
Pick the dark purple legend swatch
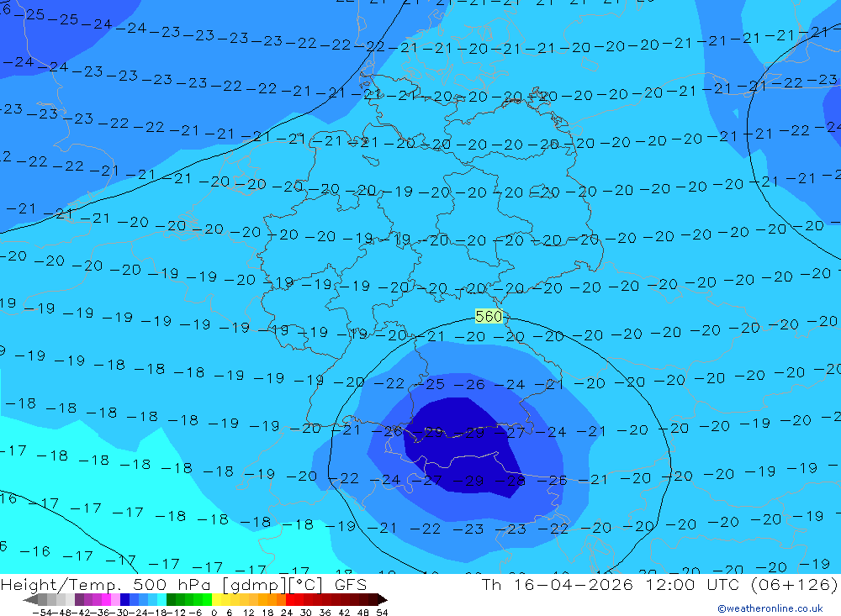tap(79, 599)
